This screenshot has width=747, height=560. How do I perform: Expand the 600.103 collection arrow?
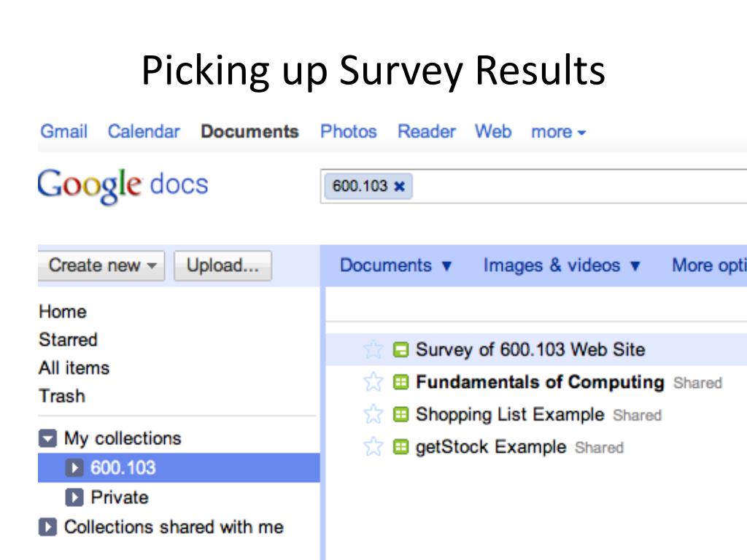tap(74, 468)
